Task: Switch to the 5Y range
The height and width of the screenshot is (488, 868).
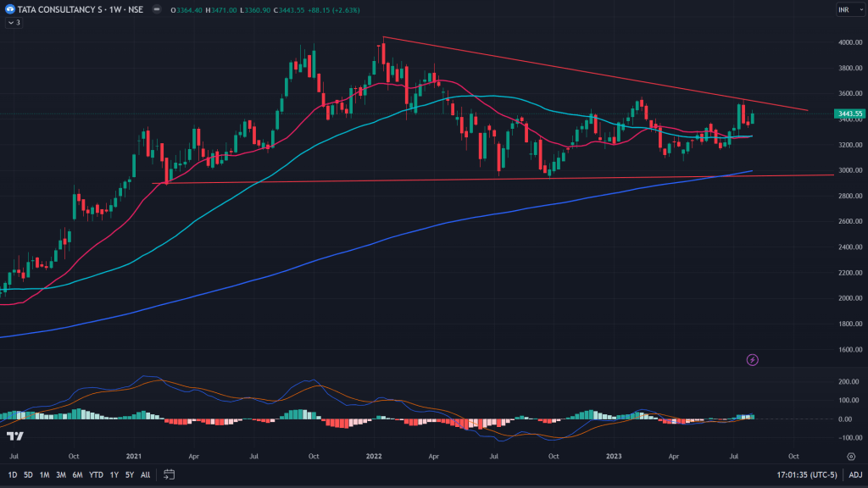Action: click(129, 474)
